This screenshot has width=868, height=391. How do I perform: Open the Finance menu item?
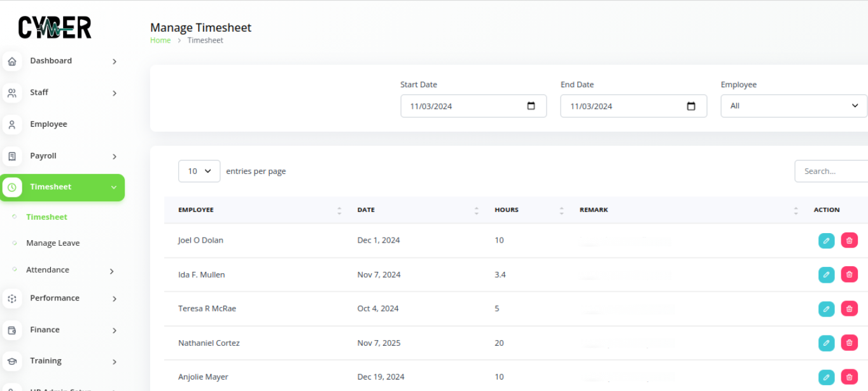pyautogui.click(x=45, y=330)
